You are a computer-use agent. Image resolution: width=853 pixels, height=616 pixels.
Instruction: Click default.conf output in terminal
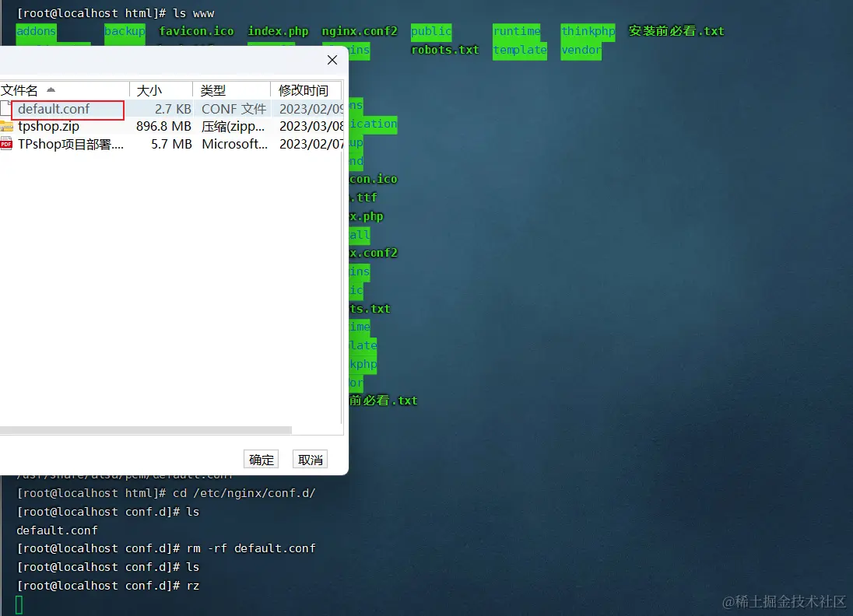point(57,530)
